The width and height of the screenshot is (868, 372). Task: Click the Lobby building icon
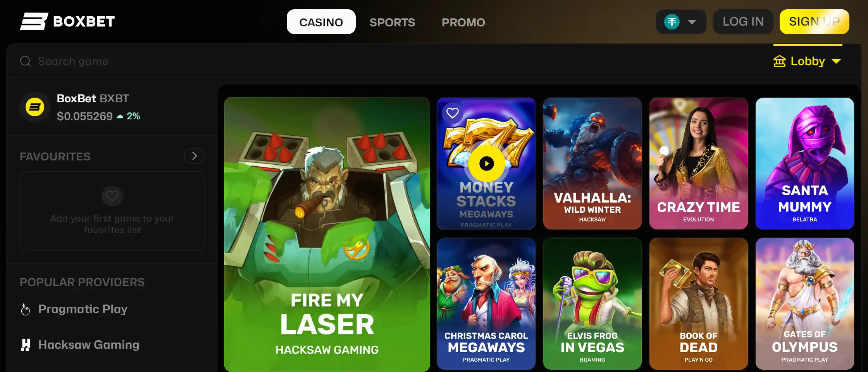click(x=780, y=61)
